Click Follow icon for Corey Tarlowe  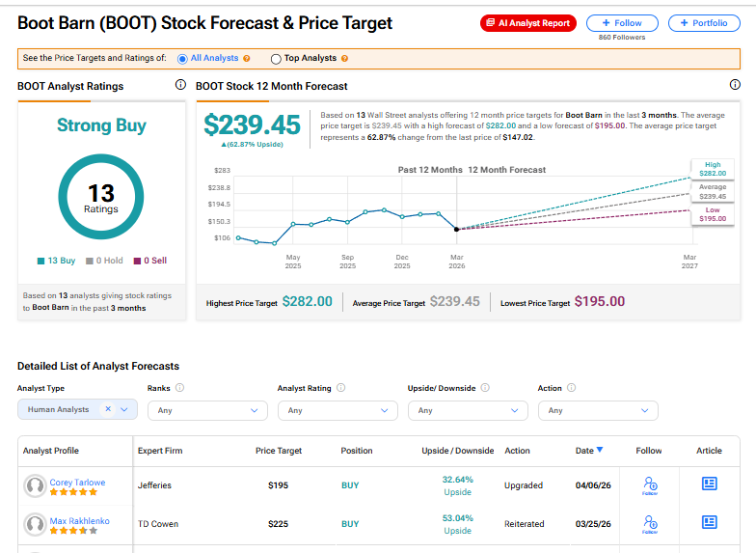(x=650, y=485)
